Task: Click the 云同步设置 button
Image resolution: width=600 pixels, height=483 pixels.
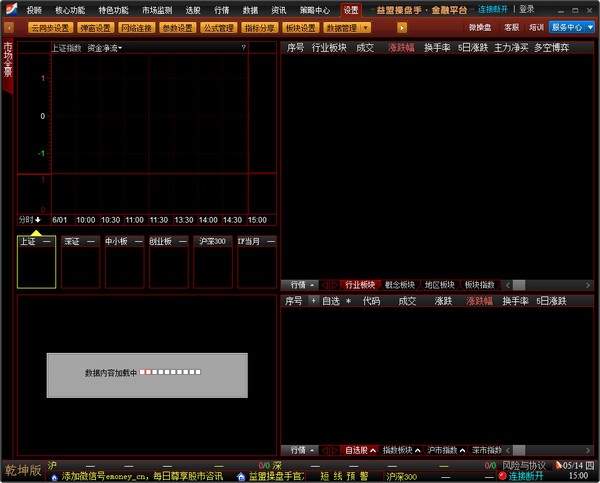Action: tap(50, 27)
